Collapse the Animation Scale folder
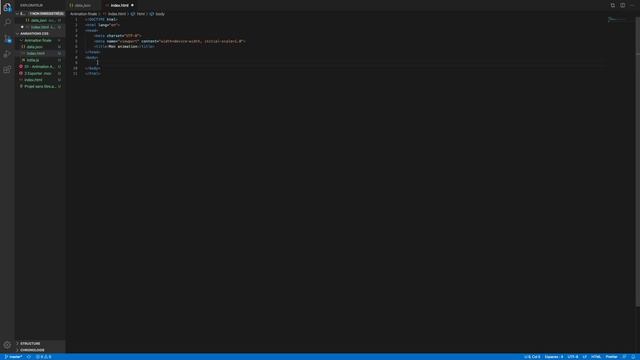Viewport: 640px width, 360px height. pos(40,40)
